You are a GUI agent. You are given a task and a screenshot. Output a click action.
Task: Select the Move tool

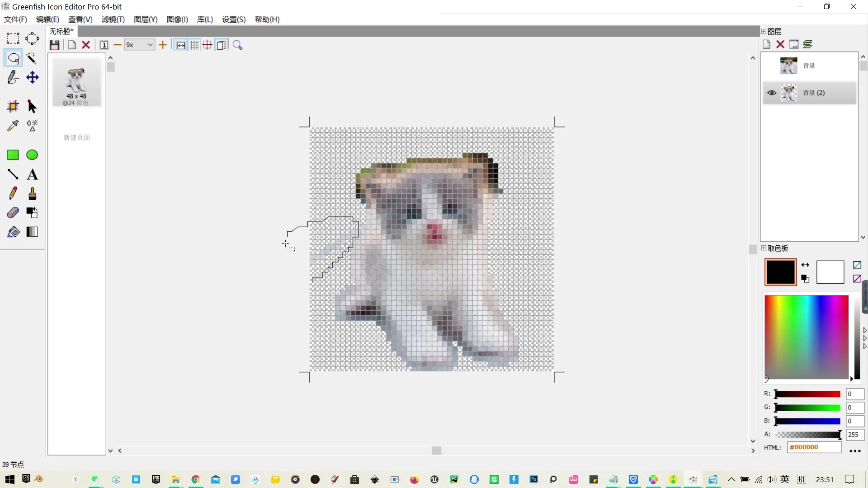tap(33, 77)
